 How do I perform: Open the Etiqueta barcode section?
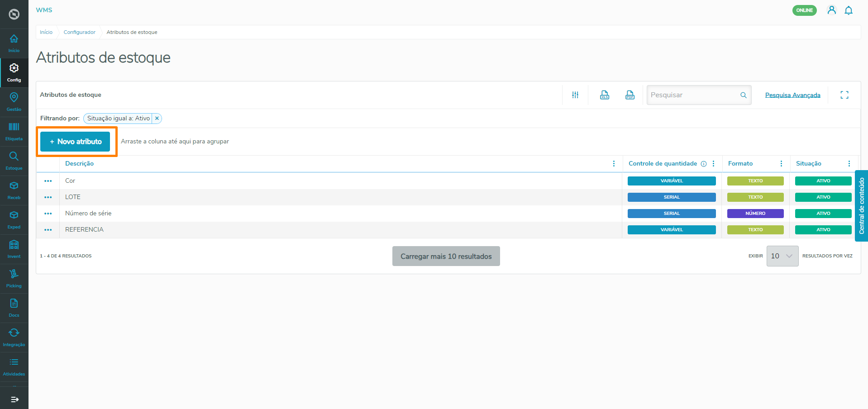click(14, 132)
